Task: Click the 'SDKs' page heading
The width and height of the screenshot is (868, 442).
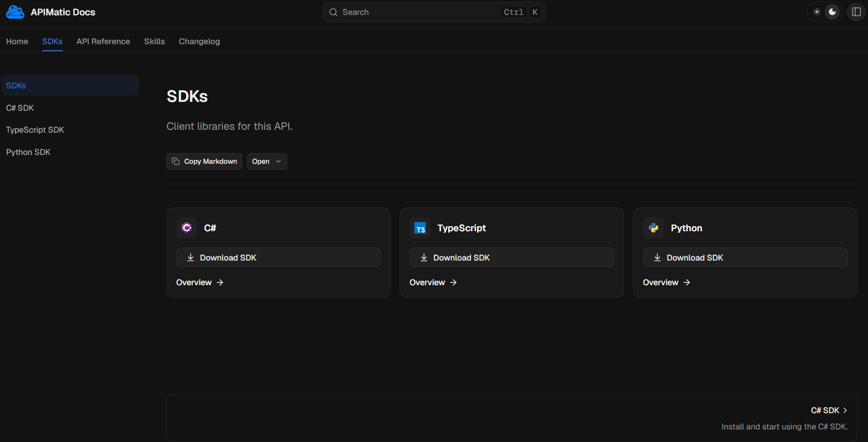Action: (x=187, y=96)
